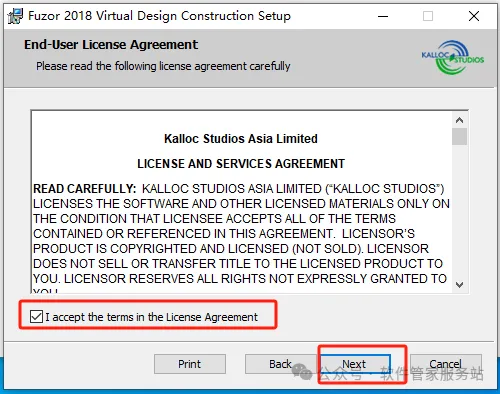Click the license agreement scrollbar thumb

click(x=459, y=136)
